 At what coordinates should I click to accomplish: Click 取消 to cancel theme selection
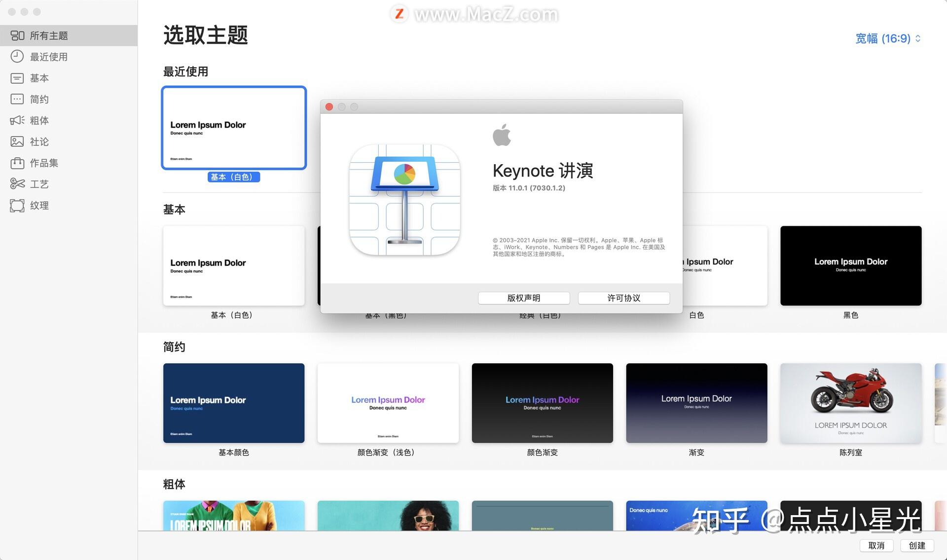876,546
